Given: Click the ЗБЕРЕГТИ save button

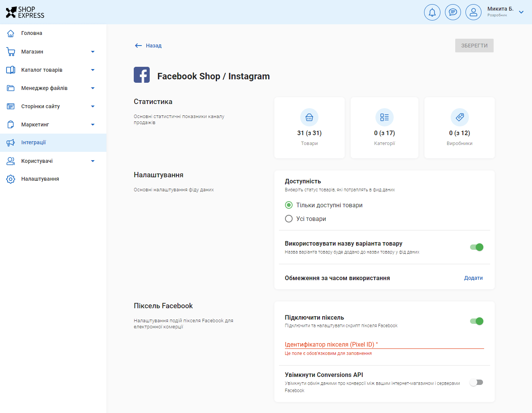Looking at the screenshot, I should (x=474, y=46).
